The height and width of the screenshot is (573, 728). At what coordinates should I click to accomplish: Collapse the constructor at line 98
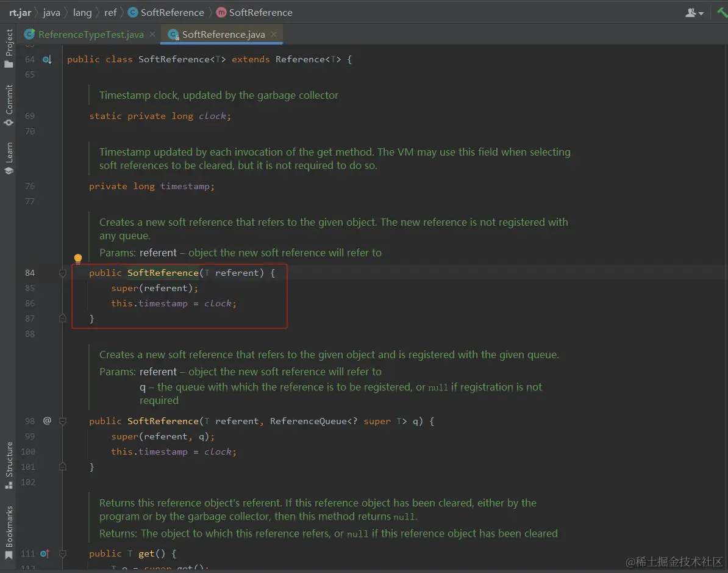click(x=63, y=422)
